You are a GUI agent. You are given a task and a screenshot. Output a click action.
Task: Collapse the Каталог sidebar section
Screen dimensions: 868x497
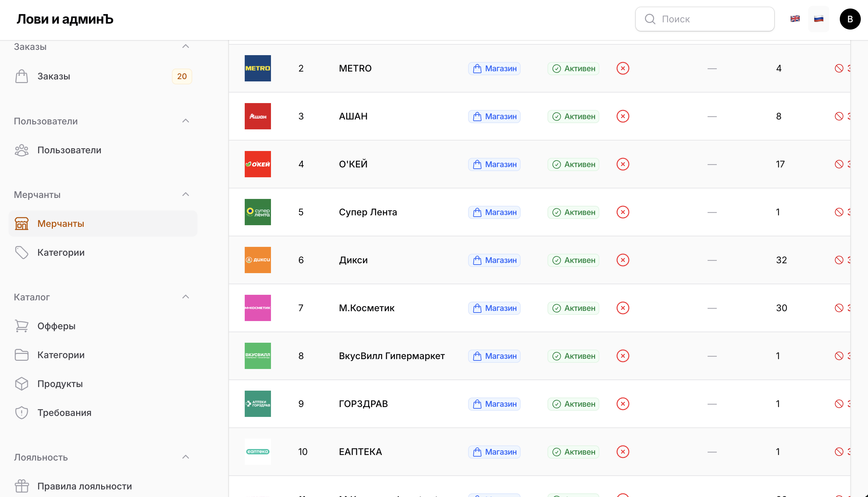pyautogui.click(x=186, y=297)
